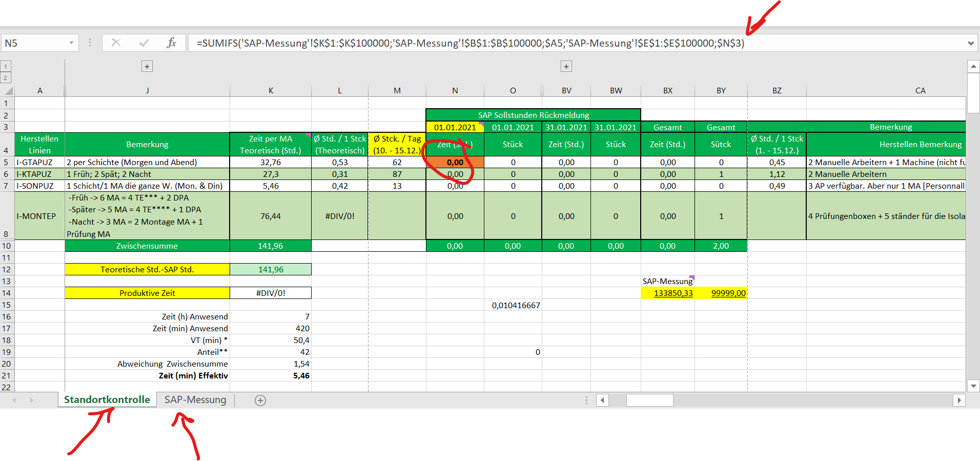Select column header K
Viewport: 980px width, 461px height.
tap(271, 90)
